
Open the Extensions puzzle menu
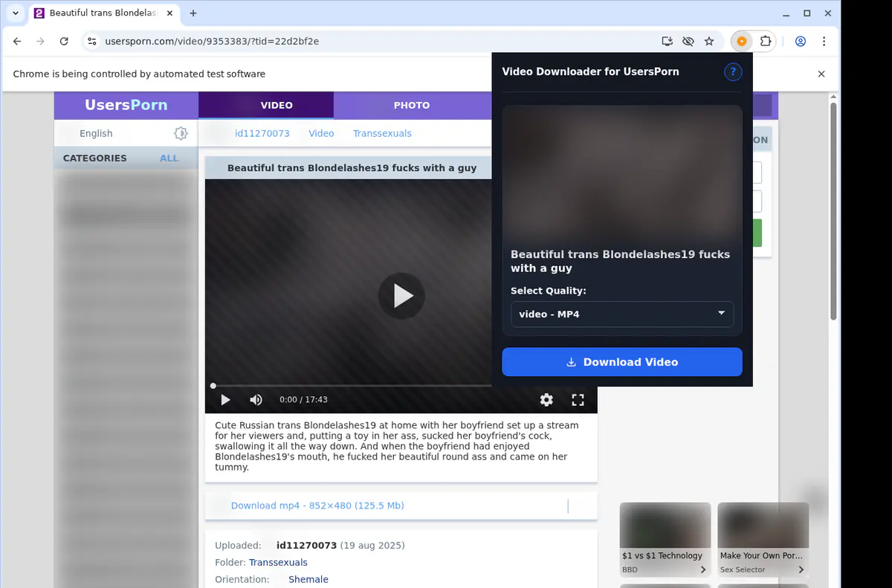tap(766, 42)
